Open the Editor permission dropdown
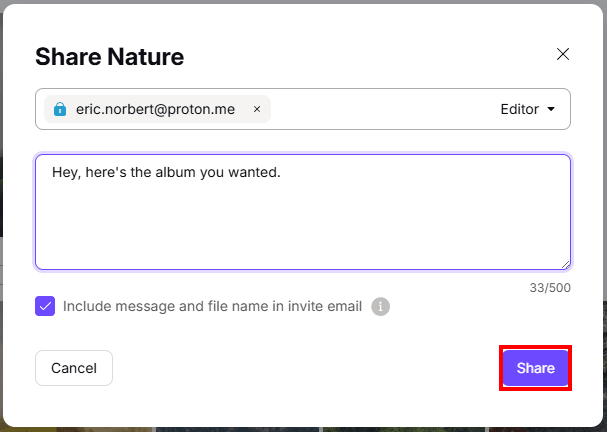Image resolution: width=607 pixels, height=432 pixels. 528,109
